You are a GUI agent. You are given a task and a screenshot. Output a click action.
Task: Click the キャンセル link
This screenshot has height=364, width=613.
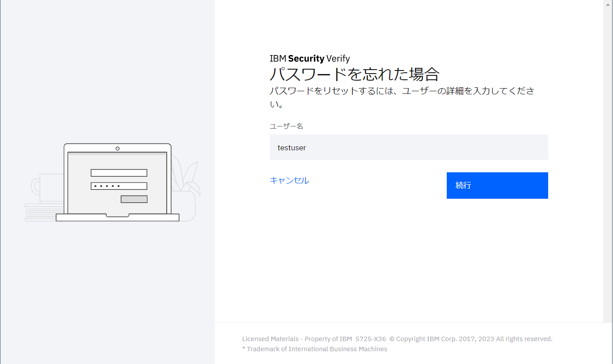(289, 180)
